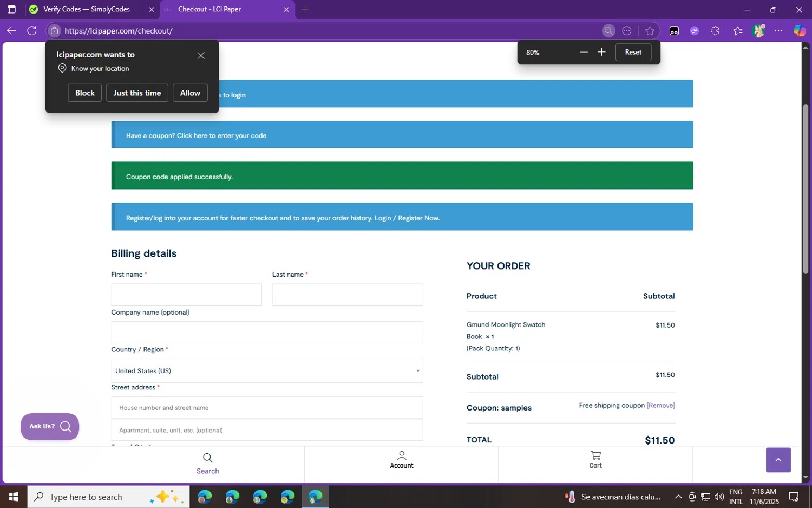The image size is (812, 508).
Task: Close the Checkout LCI Paper tab
Action: 286,9
